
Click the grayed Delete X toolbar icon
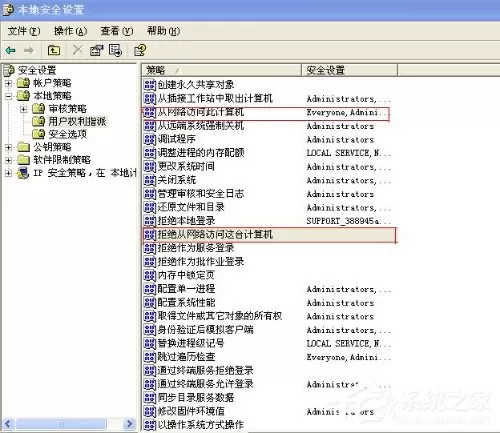[77, 50]
